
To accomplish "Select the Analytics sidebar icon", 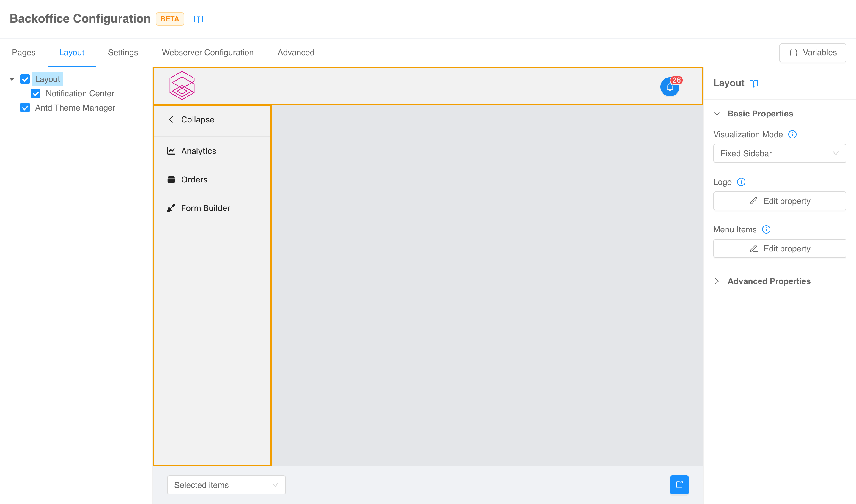I will click(171, 151).
